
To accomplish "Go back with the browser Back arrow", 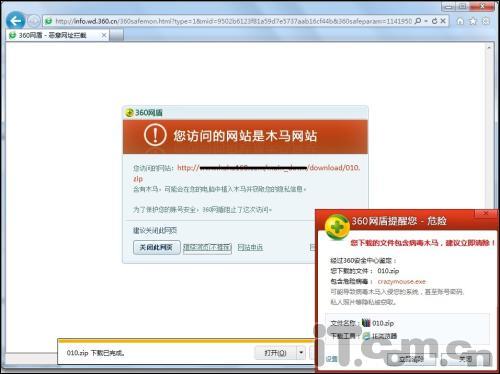I will [x=16, y=21].
